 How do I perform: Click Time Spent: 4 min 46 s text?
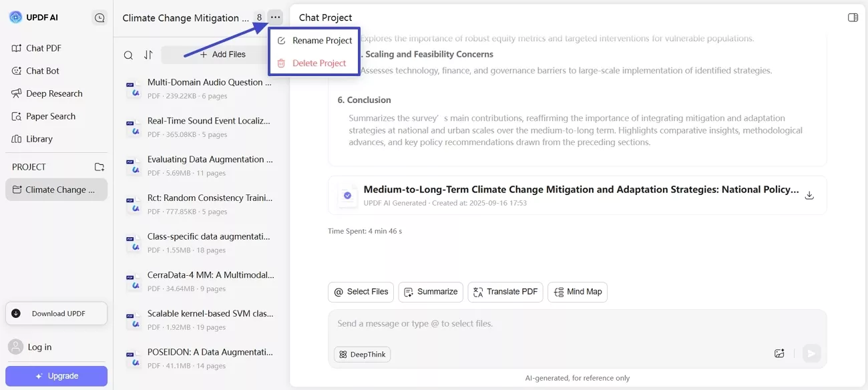click(365, 231)
